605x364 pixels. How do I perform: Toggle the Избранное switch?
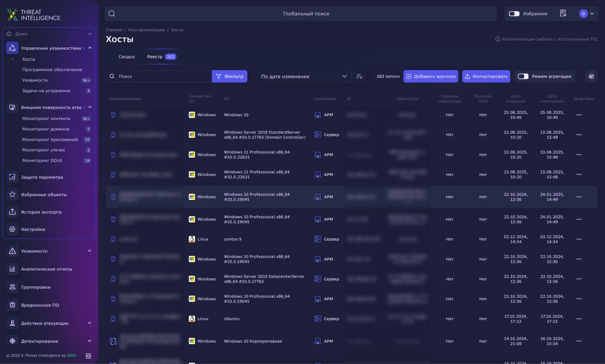point(514,14)
